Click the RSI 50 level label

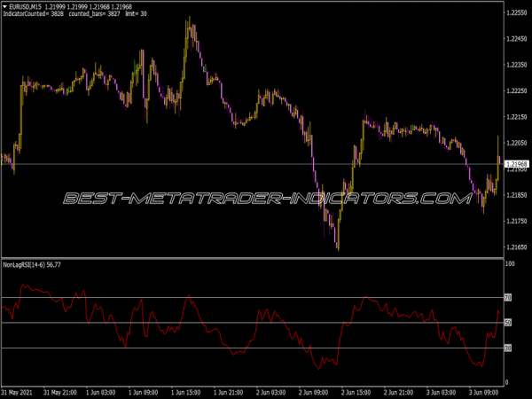(x=507, y=323)
